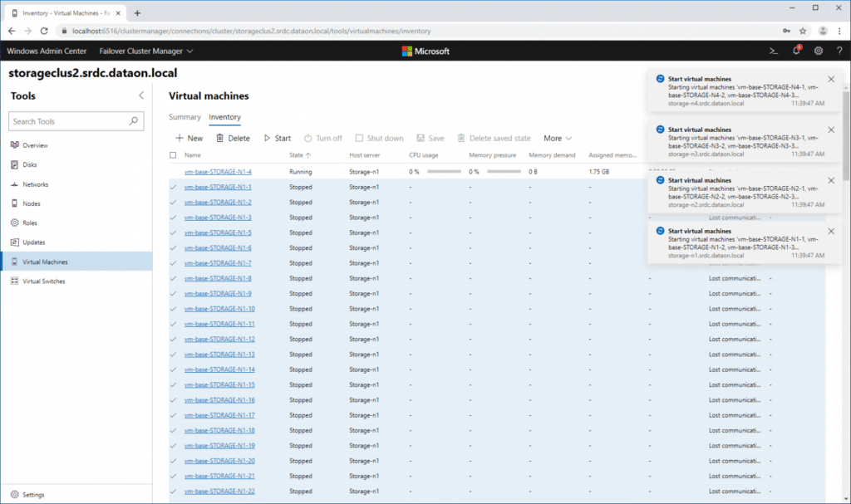
Task: Sort by CPU usage column header
Action: (x=423, y=155)
